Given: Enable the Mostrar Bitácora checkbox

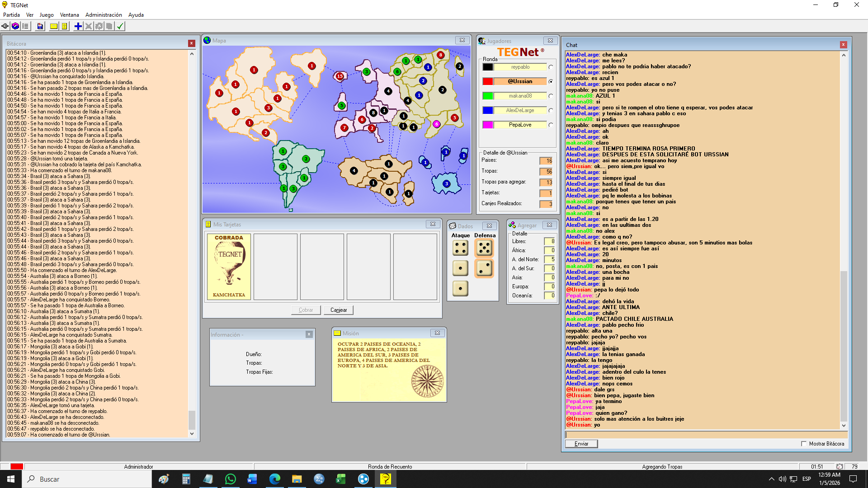Looking at the screenshot, I should (804, 444).
